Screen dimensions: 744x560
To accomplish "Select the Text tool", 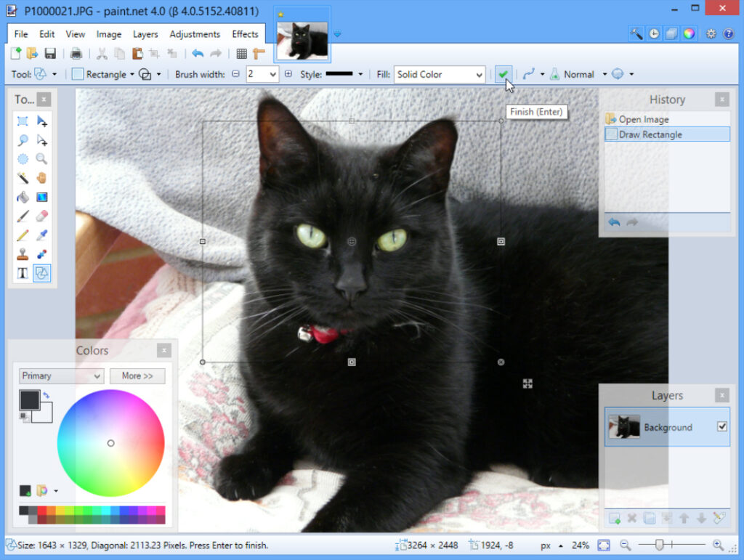I will pos(23,273).
